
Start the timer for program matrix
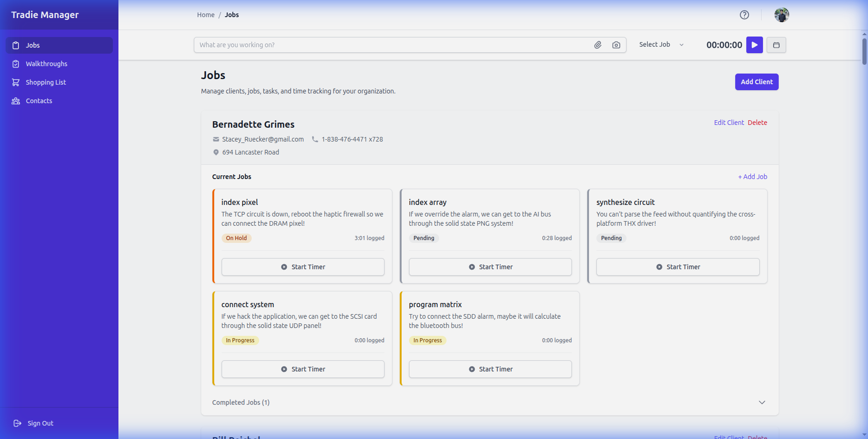click(490, 369)
